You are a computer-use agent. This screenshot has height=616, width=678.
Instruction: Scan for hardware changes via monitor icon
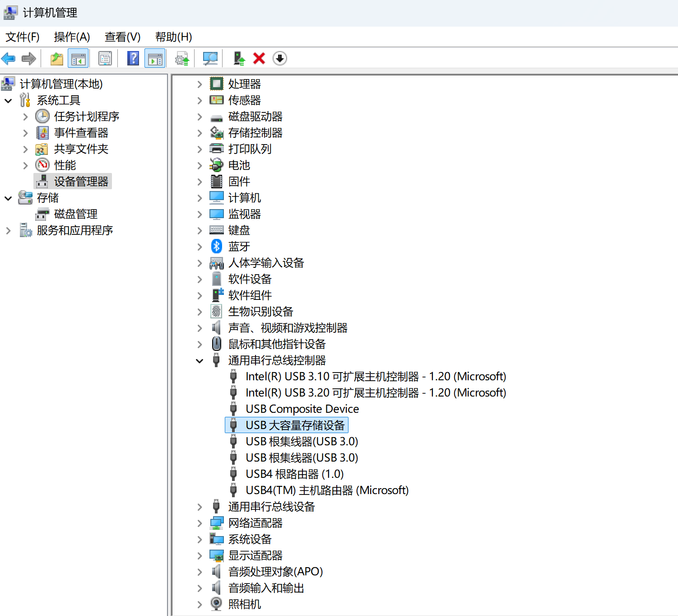[x=210, y=58]
